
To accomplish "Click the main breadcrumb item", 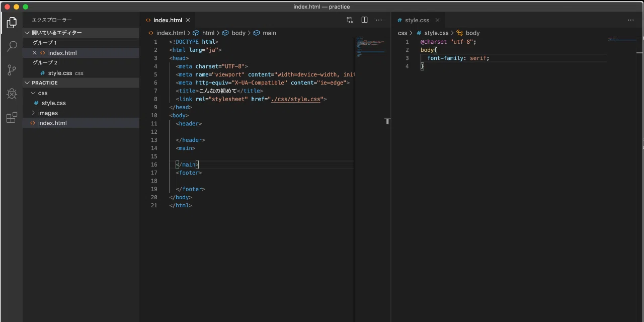I will [264, 33].
